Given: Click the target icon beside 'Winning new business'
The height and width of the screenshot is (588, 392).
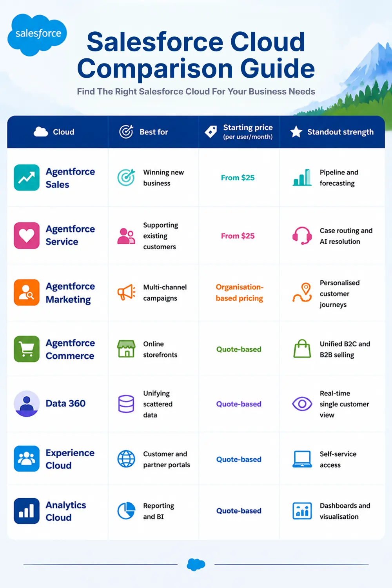Looking at the screenshot, I should pyautogui.click(x=126, y=178).
